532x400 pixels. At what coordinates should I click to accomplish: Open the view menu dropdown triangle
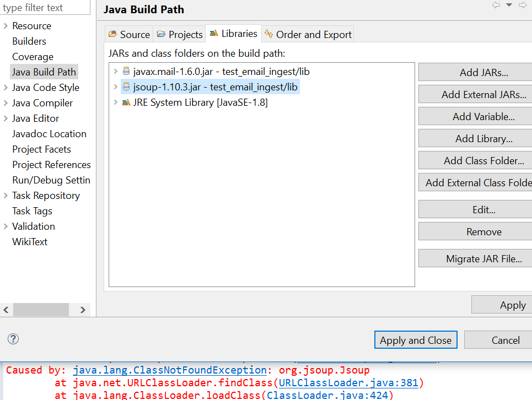coord(508,5)
